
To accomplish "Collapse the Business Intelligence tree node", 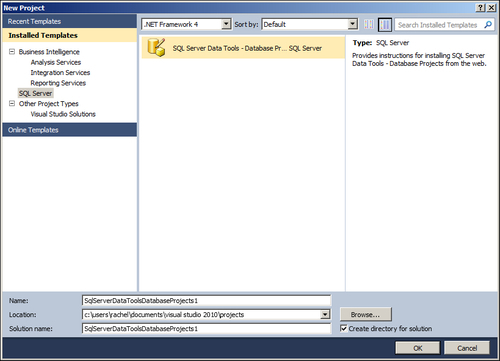I will tap(12, 52).
